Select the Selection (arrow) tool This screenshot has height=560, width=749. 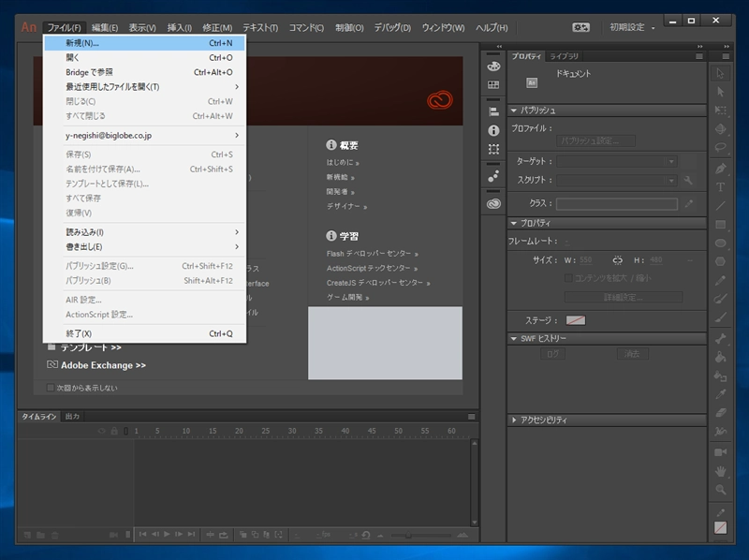720,74
